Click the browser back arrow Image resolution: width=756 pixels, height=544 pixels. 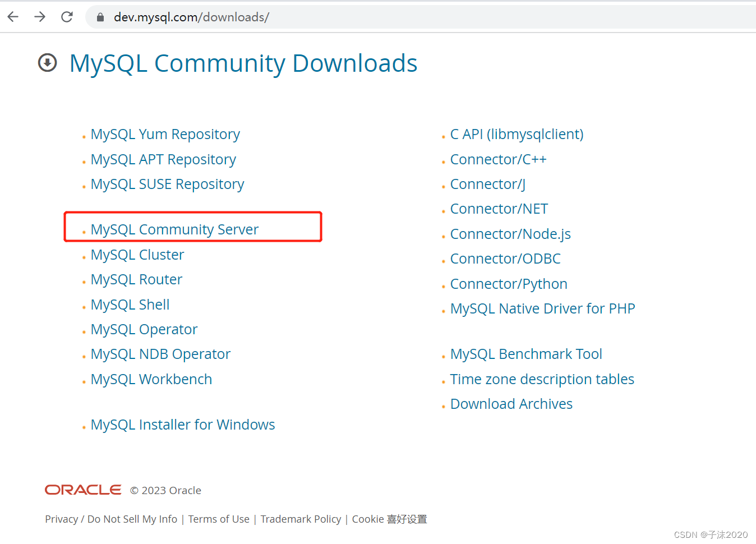[13, 17]
